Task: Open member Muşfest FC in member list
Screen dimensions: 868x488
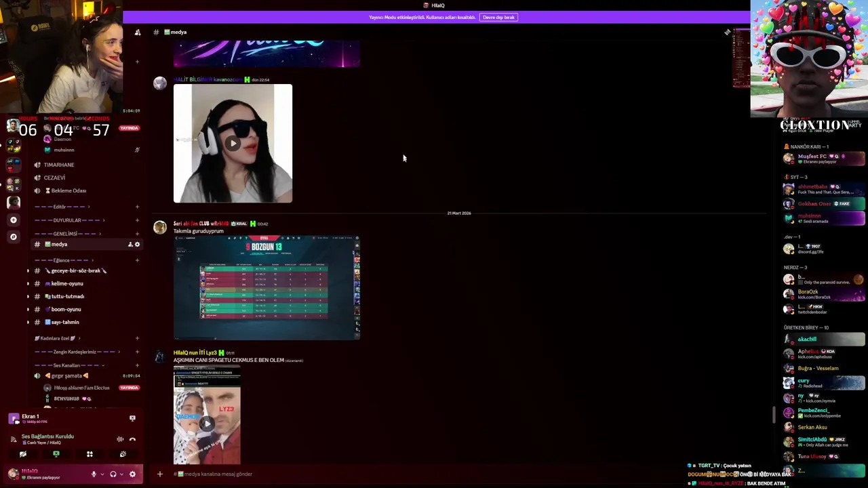Action: (x=824, y=159)
